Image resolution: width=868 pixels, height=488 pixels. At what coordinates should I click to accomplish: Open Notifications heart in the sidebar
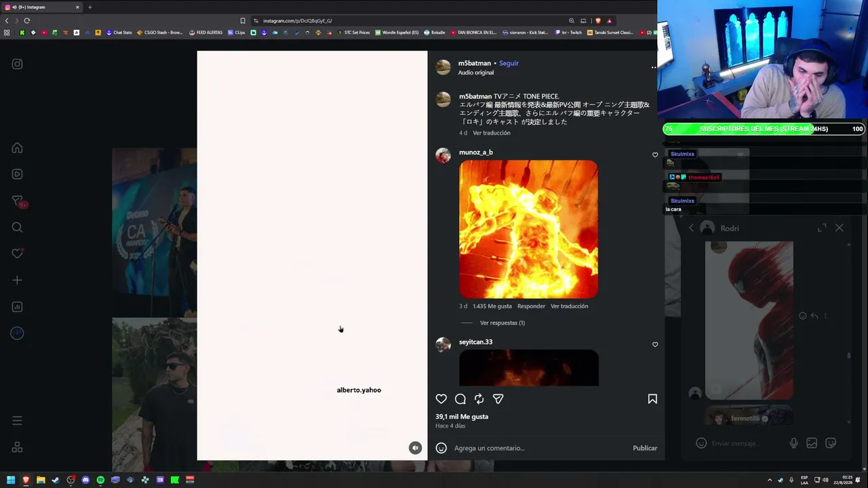17,253
